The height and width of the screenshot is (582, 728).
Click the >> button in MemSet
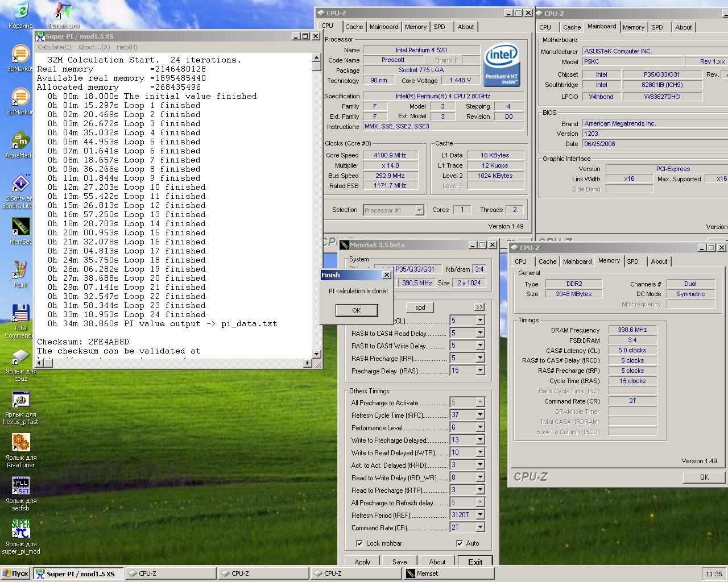pyautogui.click(x=479, y=307)
